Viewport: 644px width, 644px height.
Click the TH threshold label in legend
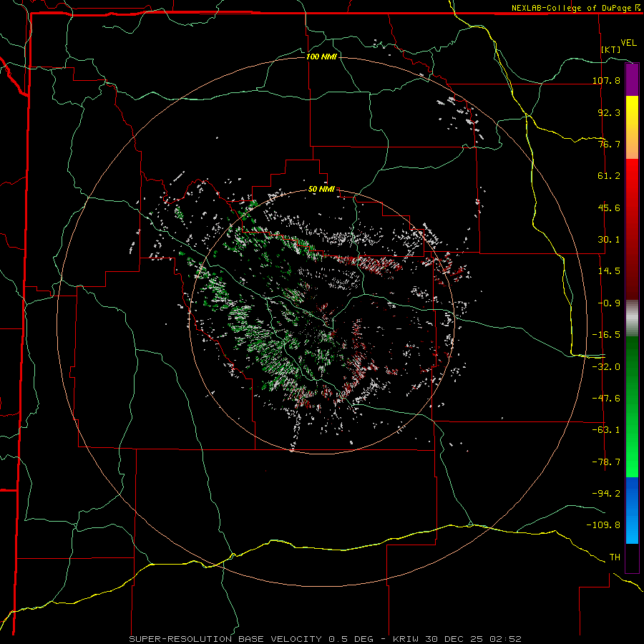click(615, 557)
